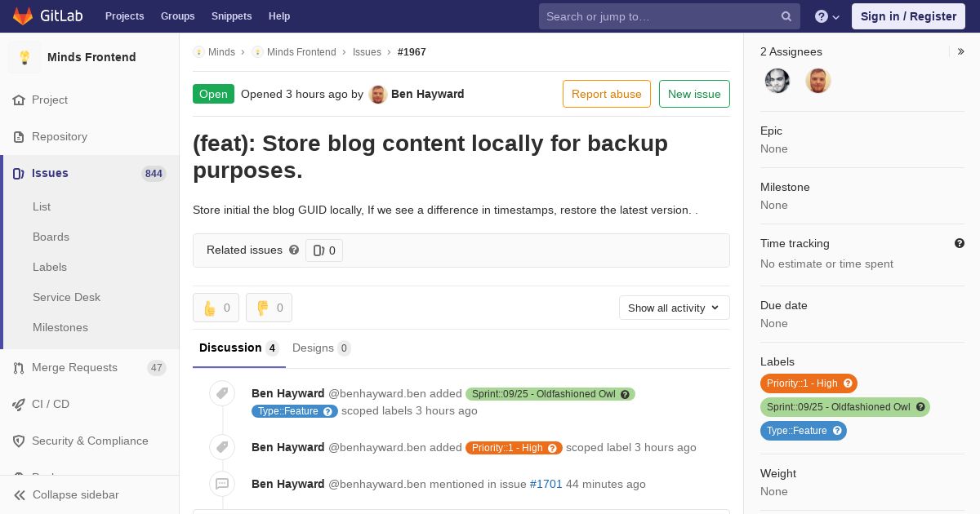This screenshot has width=980, height=514.
Task: Open issue List in the sidebar
Action: tap(42, 206)
